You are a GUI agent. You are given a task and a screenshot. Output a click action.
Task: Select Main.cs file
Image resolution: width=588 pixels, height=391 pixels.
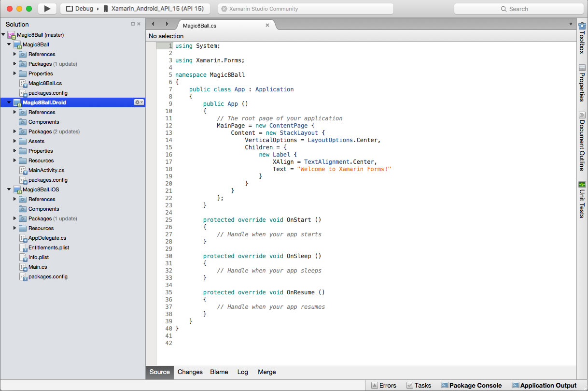tap(38, 267)
